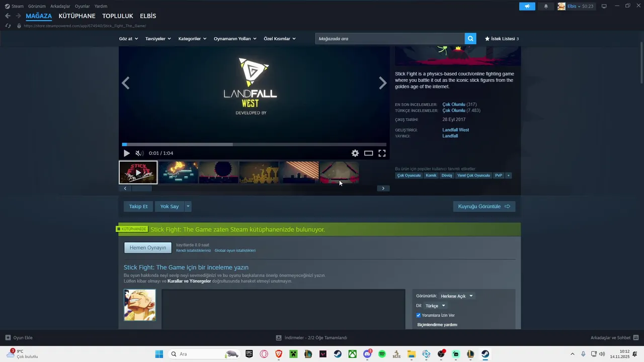Open Kendi istatistikleriniz link
This screenshot has width=644, height=362.
194,250
